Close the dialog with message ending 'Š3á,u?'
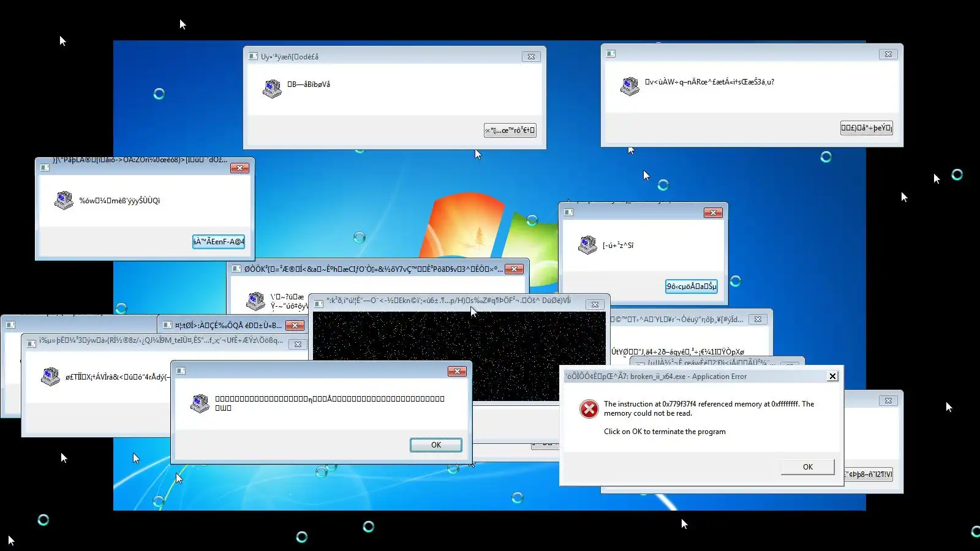Viewport: 980px width, 551px height. pos(888,54)
